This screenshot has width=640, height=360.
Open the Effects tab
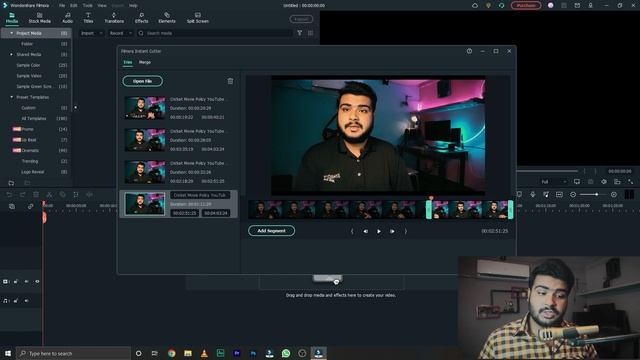pyautogui.click(x=141, y=18)
